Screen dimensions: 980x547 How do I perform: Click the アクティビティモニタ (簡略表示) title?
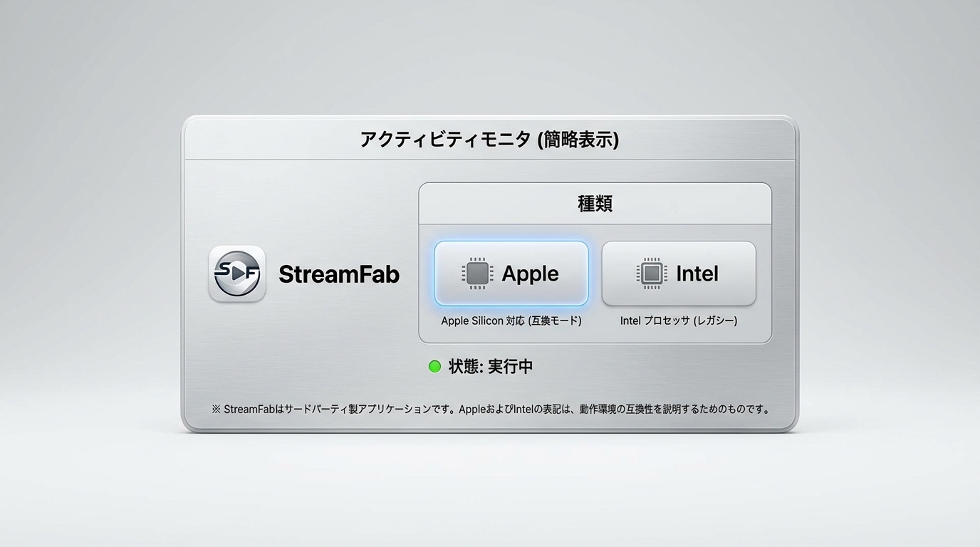pyautogui.click(x=489, y=140)
